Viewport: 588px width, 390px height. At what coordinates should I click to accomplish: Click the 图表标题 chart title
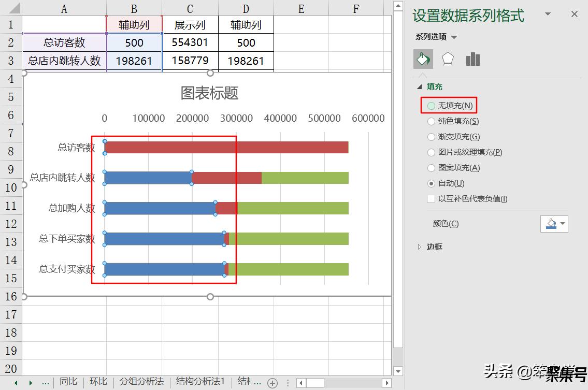point(209,93)
